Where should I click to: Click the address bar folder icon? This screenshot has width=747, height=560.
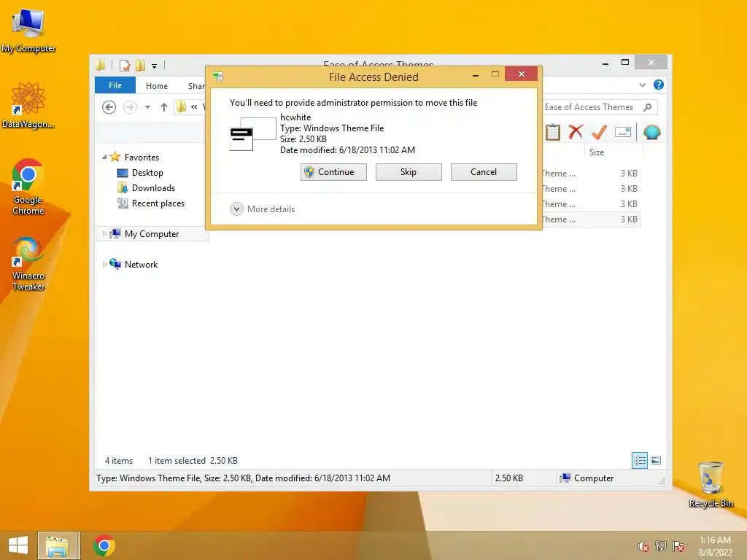pyautogui.click(x=181, y=106)
